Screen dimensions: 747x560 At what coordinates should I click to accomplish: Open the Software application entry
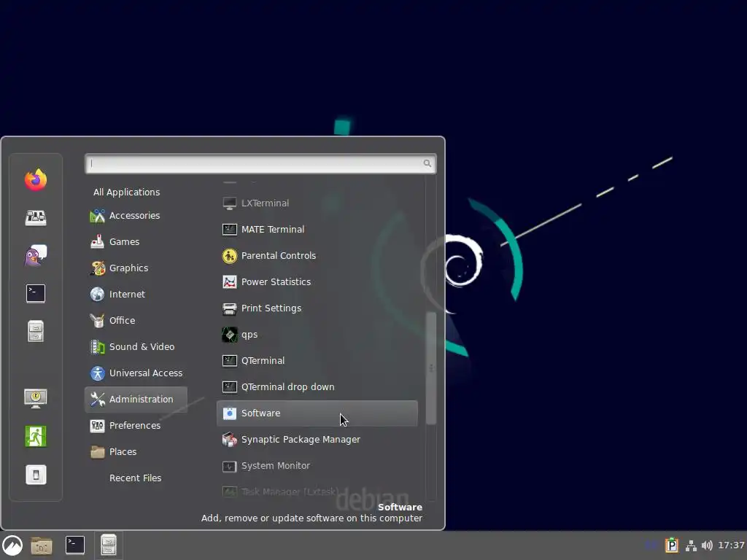pos(317,413)
